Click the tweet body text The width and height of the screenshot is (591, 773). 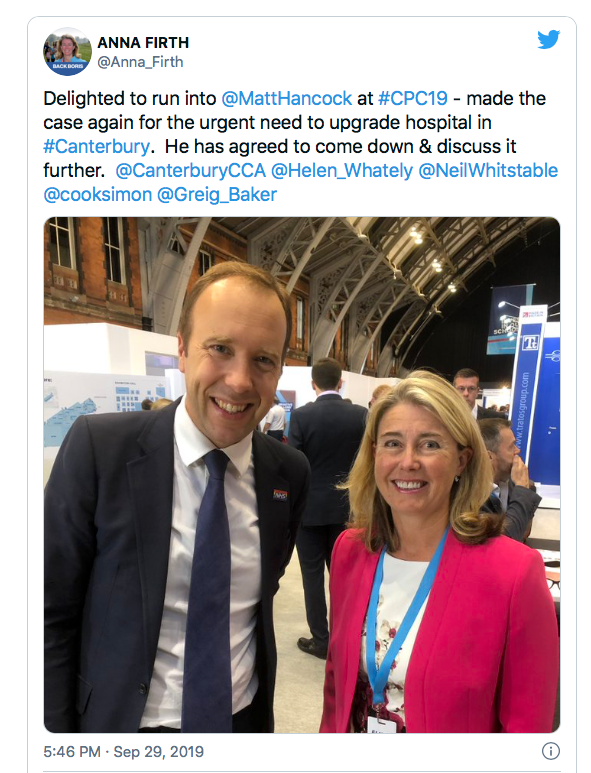coord(301,146)
